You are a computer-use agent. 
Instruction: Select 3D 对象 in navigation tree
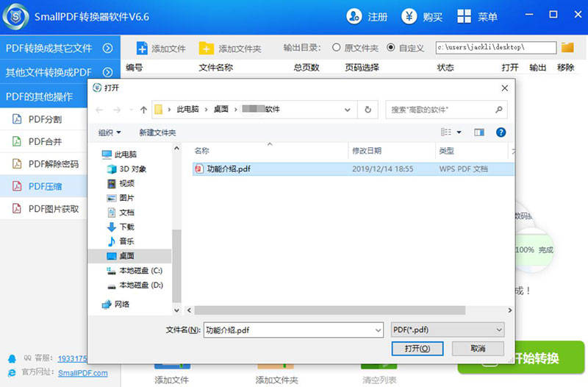126,169
